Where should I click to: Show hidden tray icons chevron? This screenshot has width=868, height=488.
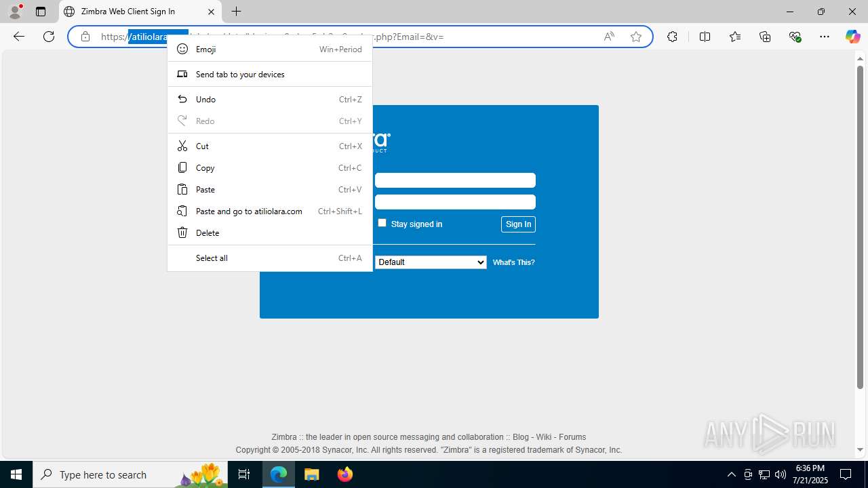[731, 474]
